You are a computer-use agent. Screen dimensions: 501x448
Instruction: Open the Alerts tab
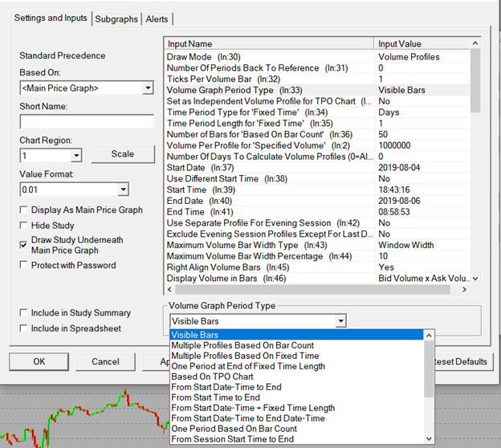click(x=157, y=18)
